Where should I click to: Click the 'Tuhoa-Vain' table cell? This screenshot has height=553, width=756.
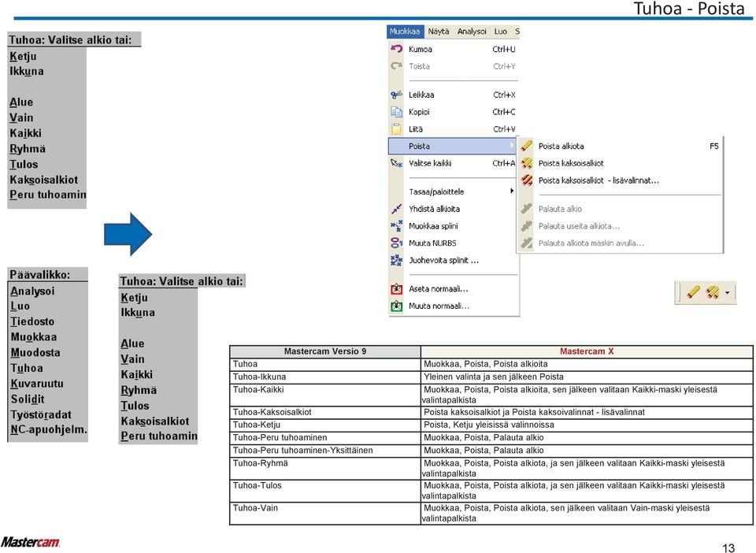click(325, 513)
